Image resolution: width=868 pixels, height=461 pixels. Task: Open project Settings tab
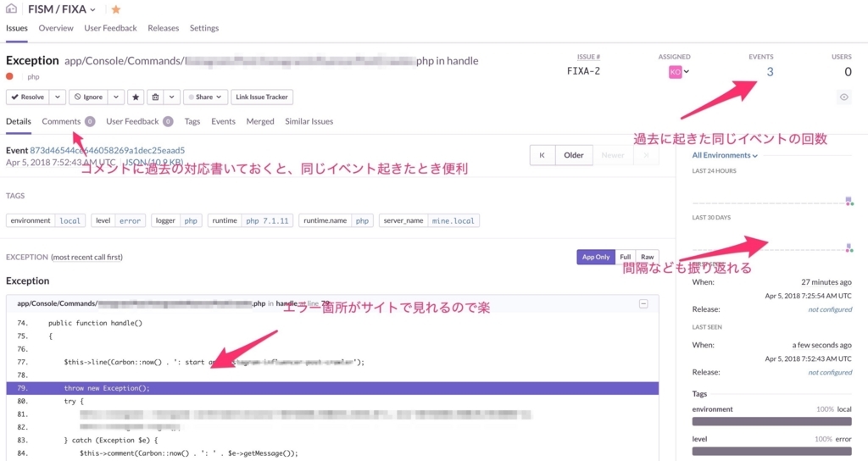(x=204, y=28)
